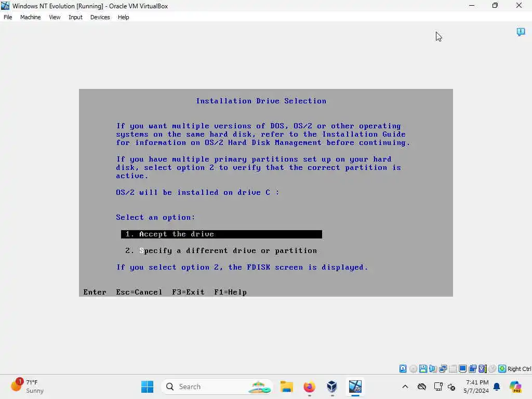Select option 1 Accept the drive
532x399 pixels.
click(x=221, y=234)
